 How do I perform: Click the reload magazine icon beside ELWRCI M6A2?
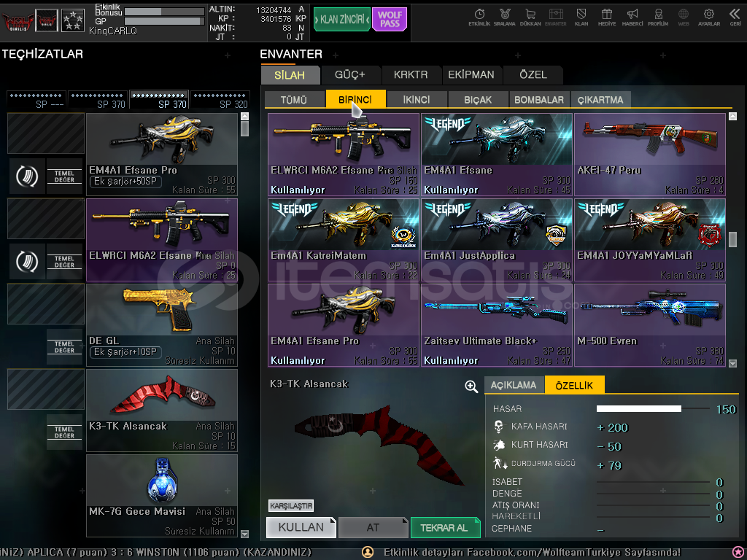point(27,262)
